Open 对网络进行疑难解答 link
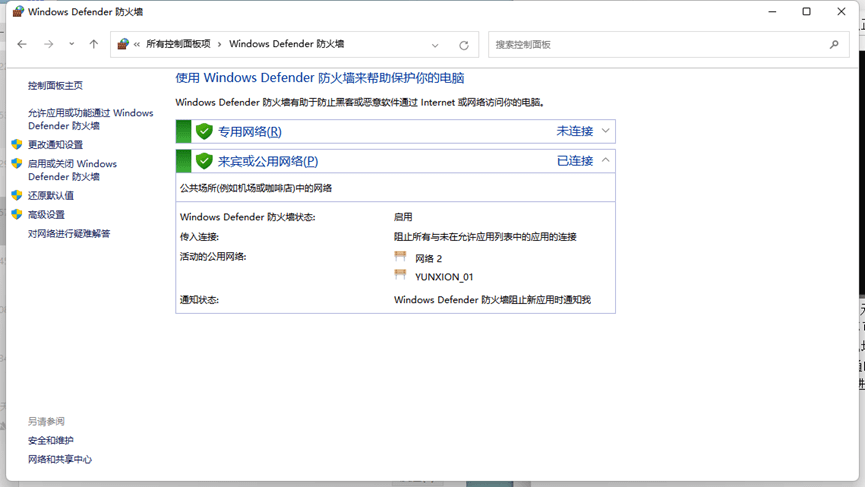The image size is (865, 487). [x=69, y=233]
